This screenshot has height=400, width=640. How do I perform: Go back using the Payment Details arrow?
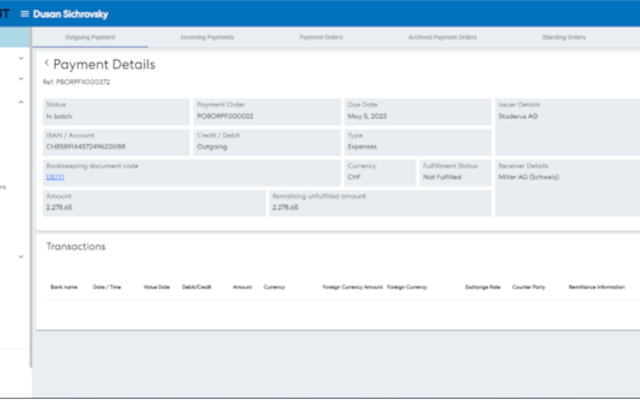tap(47, 62)
